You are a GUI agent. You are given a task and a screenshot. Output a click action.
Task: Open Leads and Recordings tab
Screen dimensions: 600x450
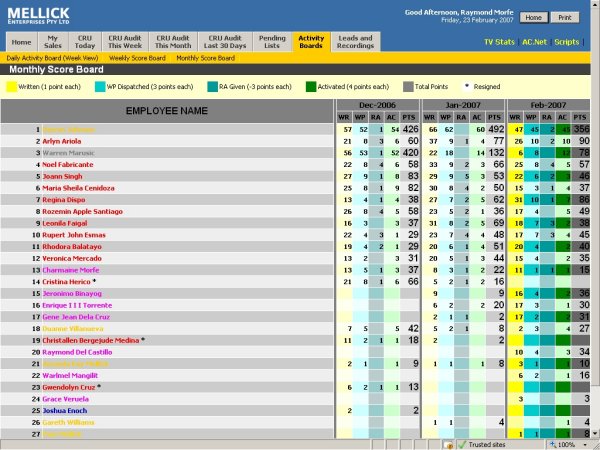point(355,42)
